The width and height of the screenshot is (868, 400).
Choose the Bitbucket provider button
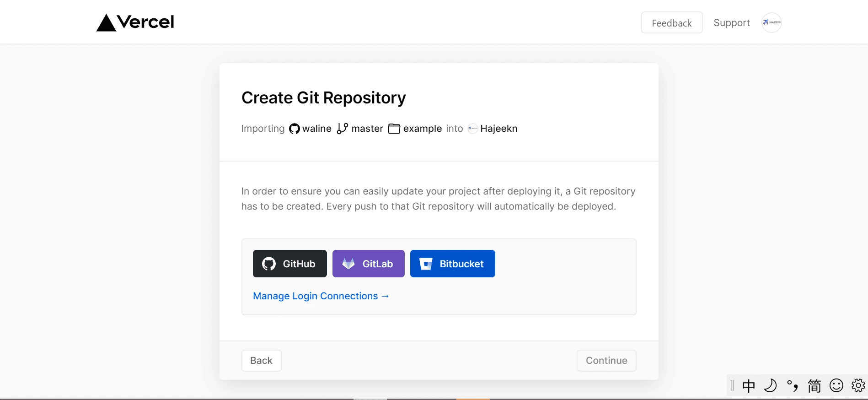tap(453, 264)
